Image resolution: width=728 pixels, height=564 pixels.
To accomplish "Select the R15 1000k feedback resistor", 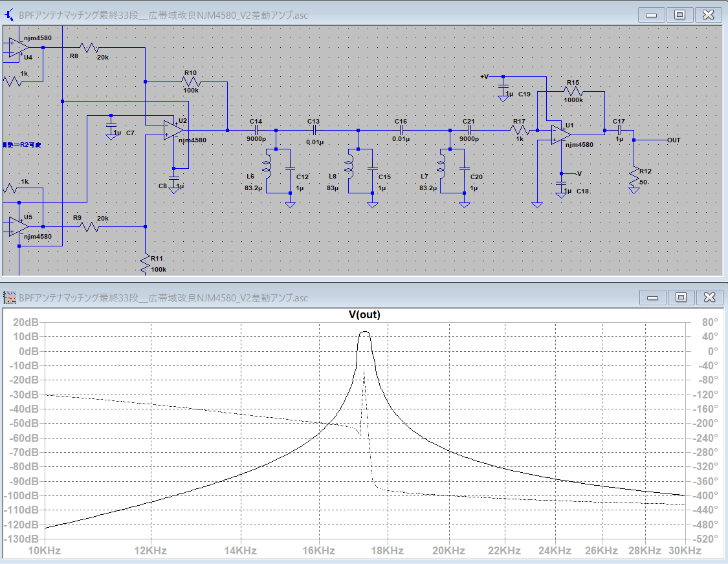I will pos(573,92).
